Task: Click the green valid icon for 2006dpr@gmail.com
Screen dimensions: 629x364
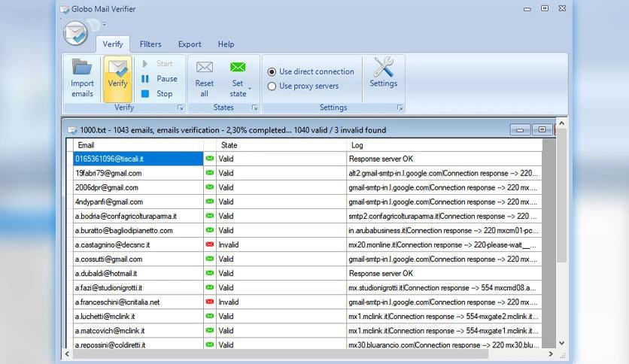Action: pyautogui.click(x=209, y=187)
